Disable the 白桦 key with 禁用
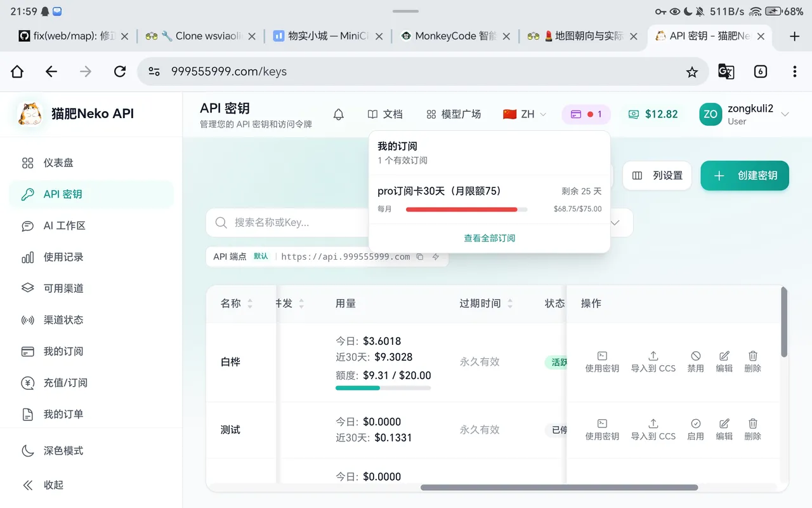This screenshot has height=508, width=812. [696, 362]
